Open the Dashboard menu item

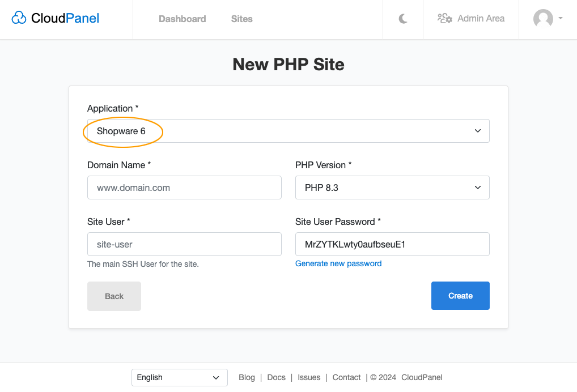click(182, 19)
